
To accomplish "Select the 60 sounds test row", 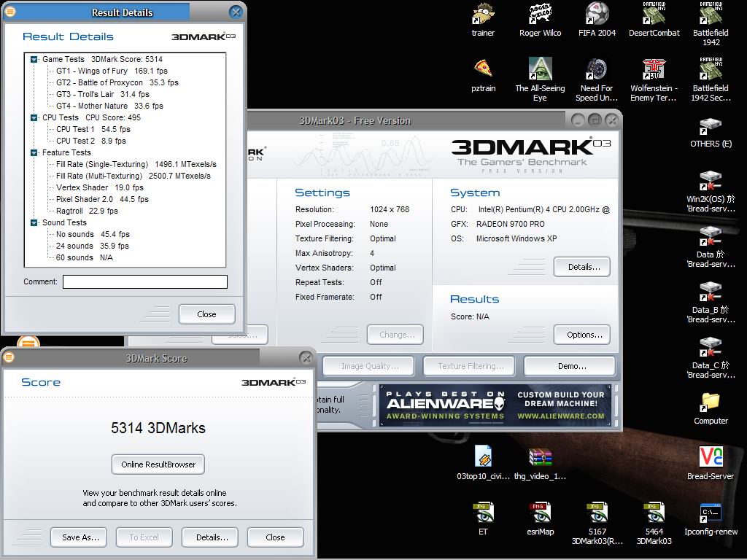I will pyautogui.click(x=85, y=257).
